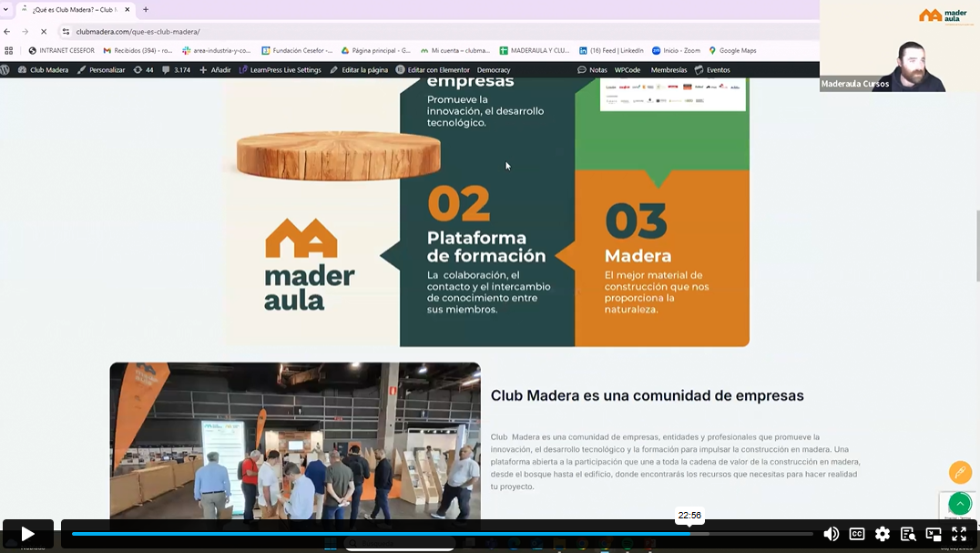
Task: Open Democracy admin bar item
Action: [x=494, y=70]
